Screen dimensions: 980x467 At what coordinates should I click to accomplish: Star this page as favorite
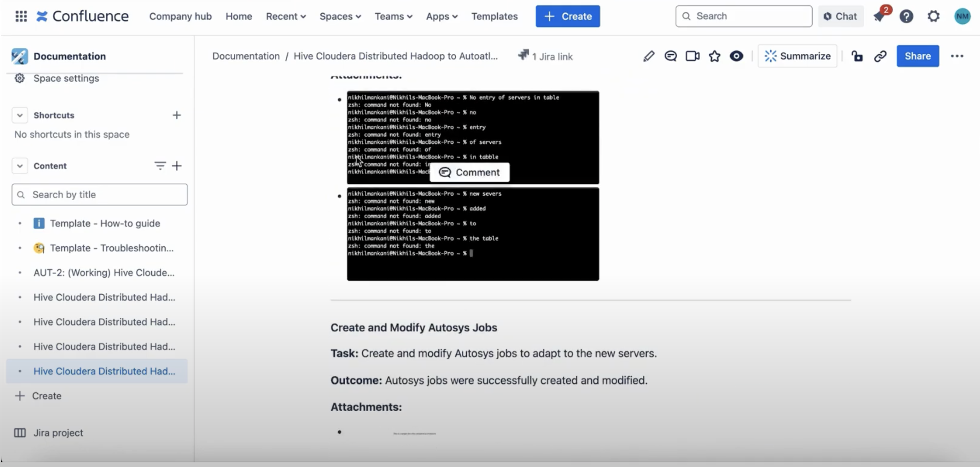pyautogui.click(x=714, y=56)
